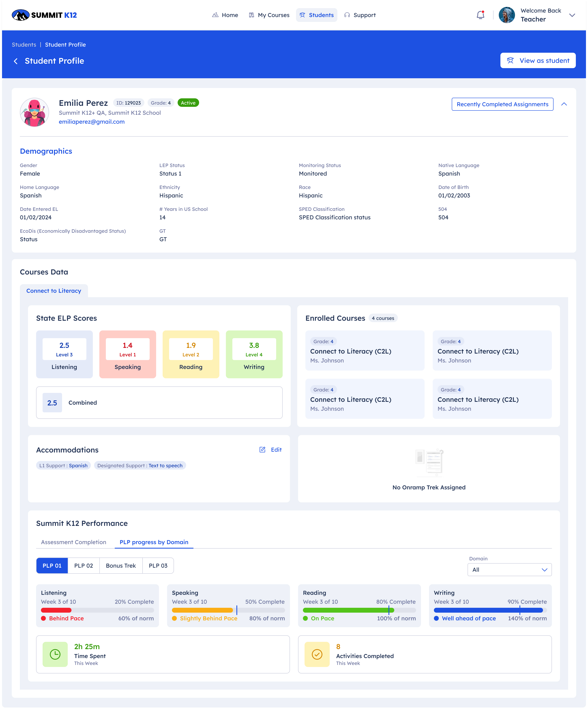Click the Active status badge
This screenshot has height=714, width=588.
[188, 103]
